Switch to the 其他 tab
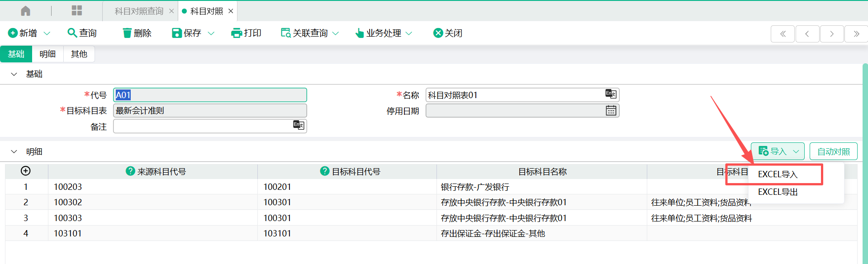This screenshot has width=868, height=264. 79,54
